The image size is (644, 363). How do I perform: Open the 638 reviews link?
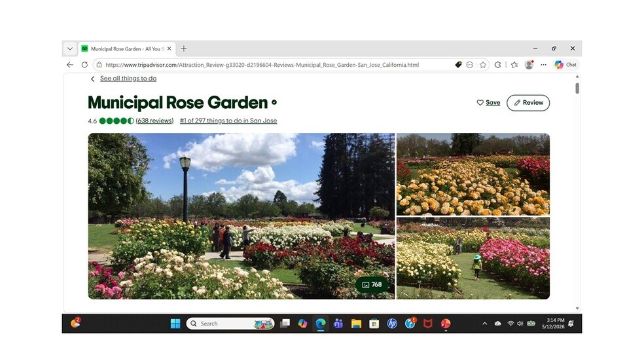[x=154, y=121]
